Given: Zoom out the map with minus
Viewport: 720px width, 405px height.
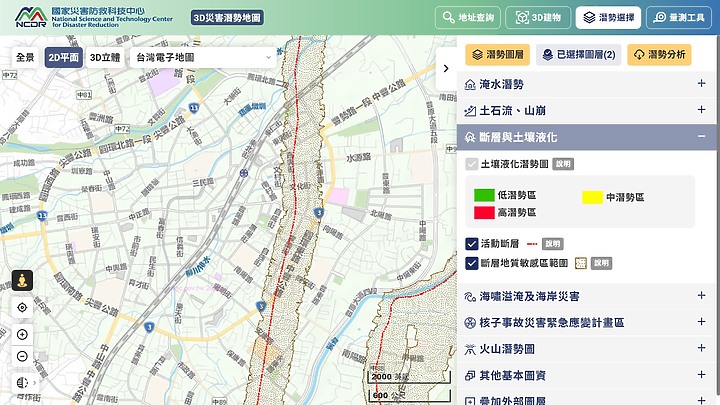Looking at the screenshot, I should pos(22,356).
